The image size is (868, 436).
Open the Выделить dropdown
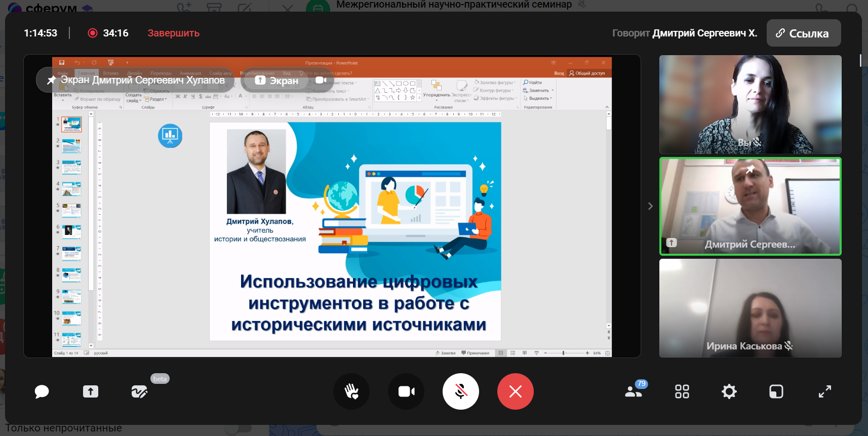click(x=538, y=98)
